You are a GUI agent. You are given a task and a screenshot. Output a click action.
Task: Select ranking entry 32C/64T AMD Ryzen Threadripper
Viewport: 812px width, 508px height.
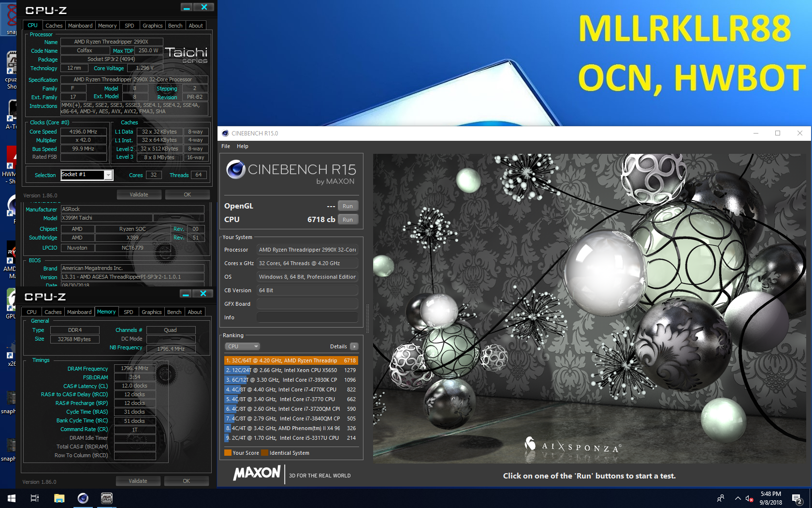[x=291, y=360]
